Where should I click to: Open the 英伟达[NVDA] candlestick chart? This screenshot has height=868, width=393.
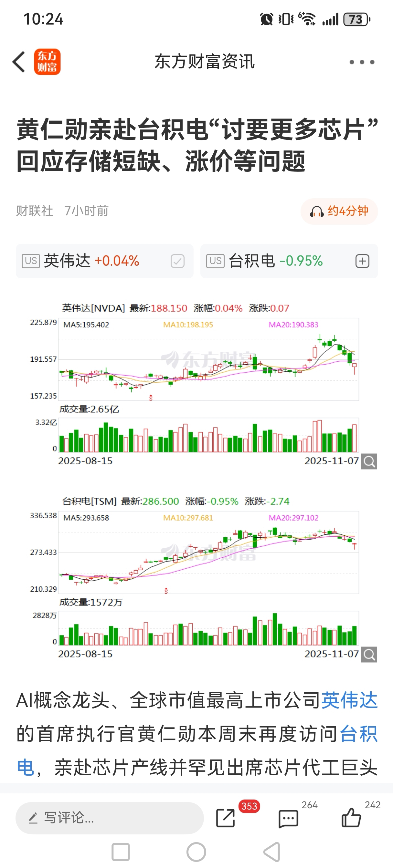[x=208, y=359]
